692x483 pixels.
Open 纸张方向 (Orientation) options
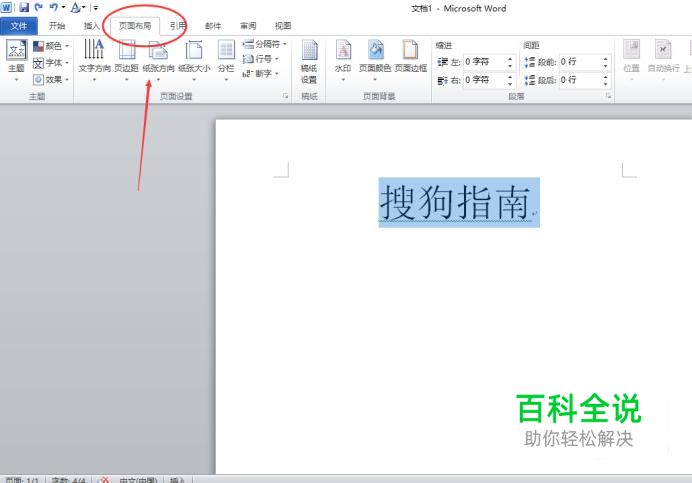(158, 60)
